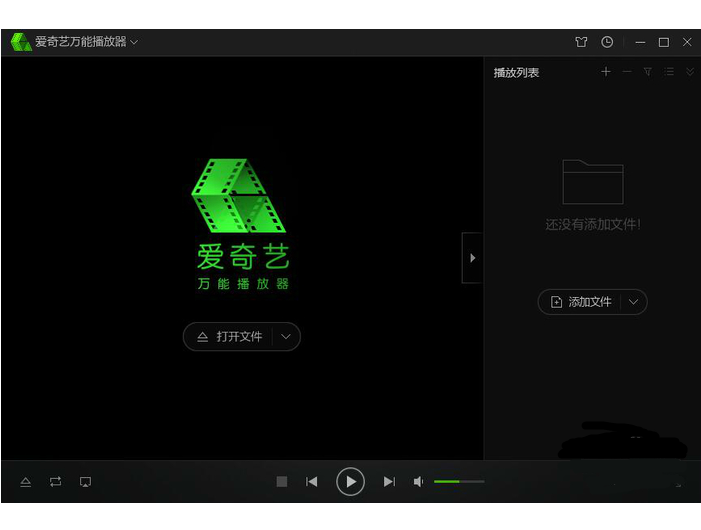This screenshot has width=701, height=530.
Task: Switch playlist list view icon
Action: coord(669,72)
